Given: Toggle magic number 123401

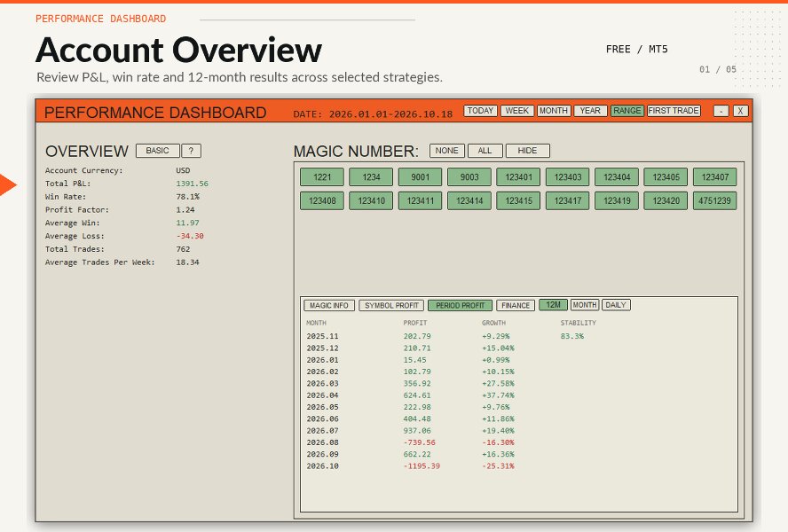Looking at the screenshot, I should tap(518, 176).
